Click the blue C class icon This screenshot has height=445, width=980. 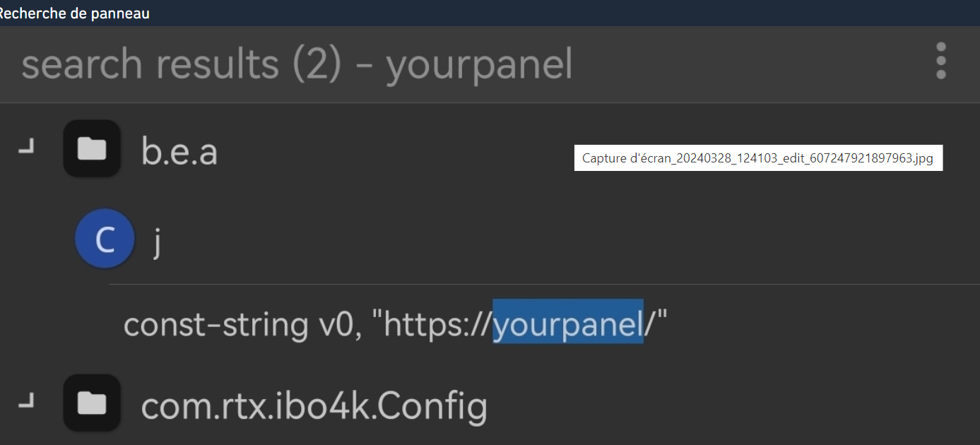pyautogui.click(x=105, y=239)
